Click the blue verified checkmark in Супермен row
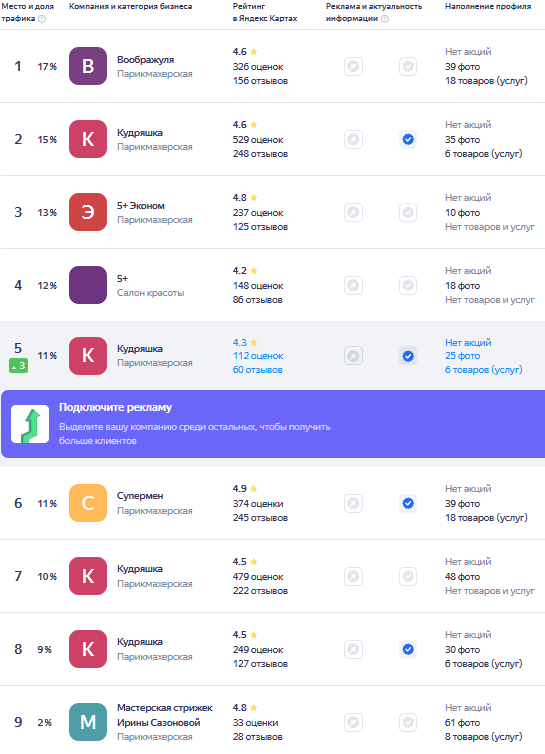Viewport: 545px width, 754px height. (408, 503)
